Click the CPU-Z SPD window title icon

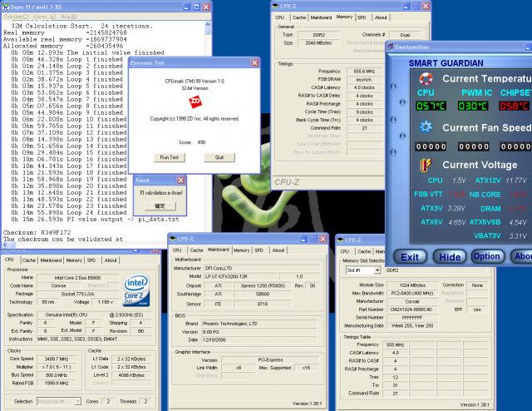click(340, 240)
